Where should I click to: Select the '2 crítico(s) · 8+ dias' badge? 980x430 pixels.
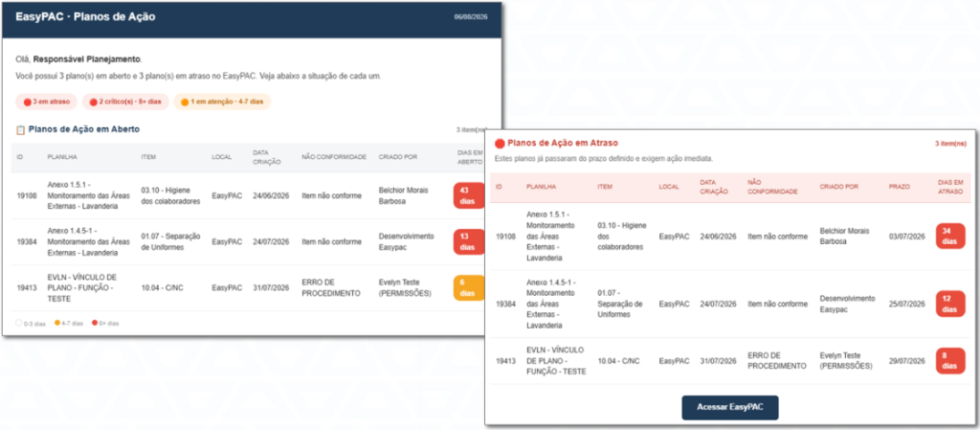(x=125, y=102)
